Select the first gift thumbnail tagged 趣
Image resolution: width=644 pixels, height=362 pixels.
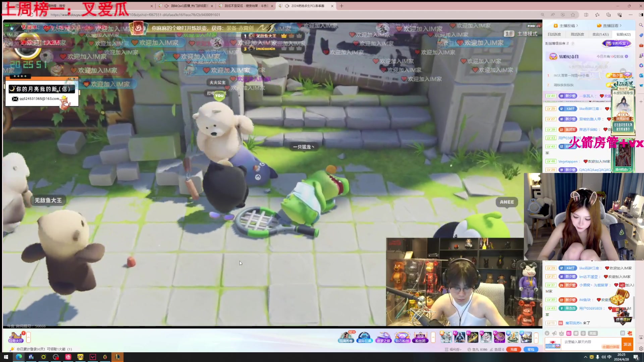[446, 337]
